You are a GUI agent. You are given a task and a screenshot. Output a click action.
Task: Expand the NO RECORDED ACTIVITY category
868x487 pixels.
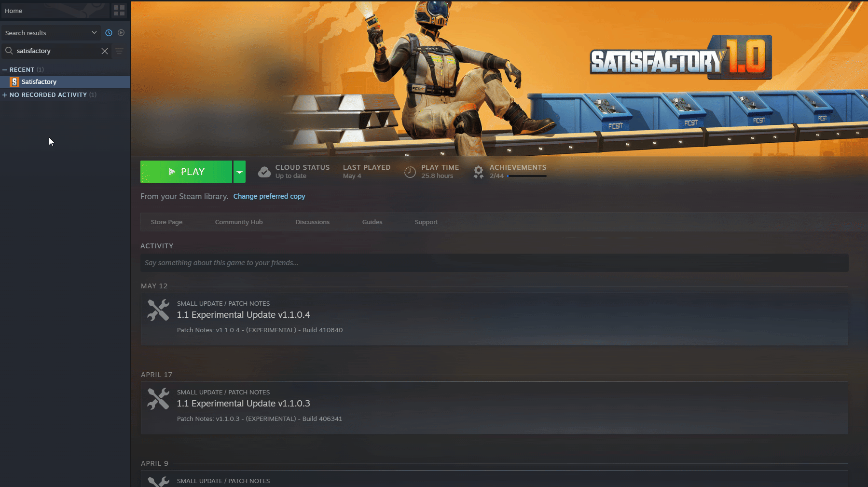point(5,95)
